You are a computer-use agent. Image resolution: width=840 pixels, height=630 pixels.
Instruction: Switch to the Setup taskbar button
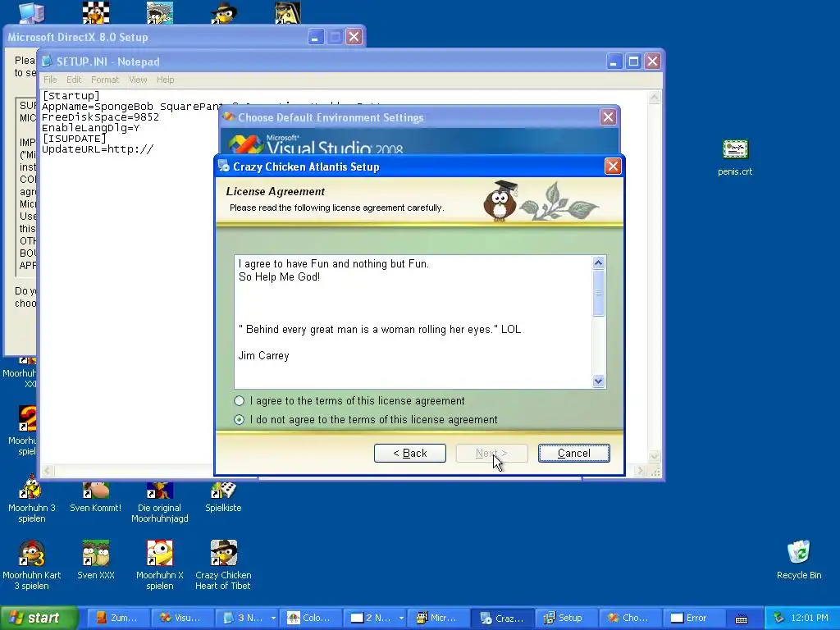pos(565,618)
